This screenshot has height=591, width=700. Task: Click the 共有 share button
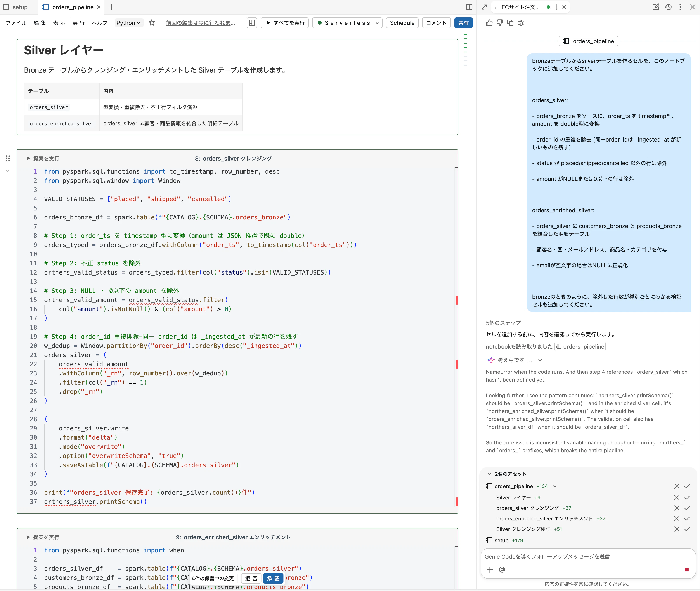pos(463,23)
